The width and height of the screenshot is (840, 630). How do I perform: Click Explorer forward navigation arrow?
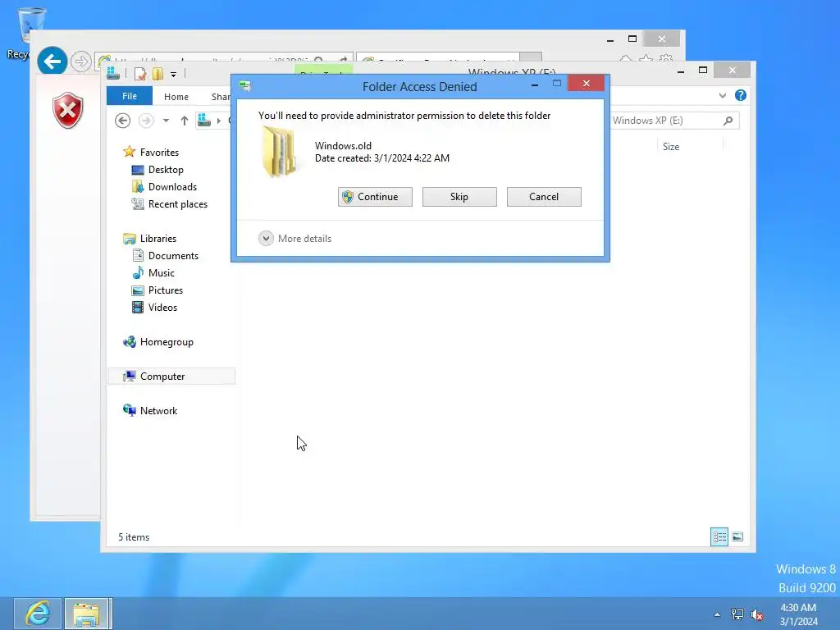click(x=146, y=121)
